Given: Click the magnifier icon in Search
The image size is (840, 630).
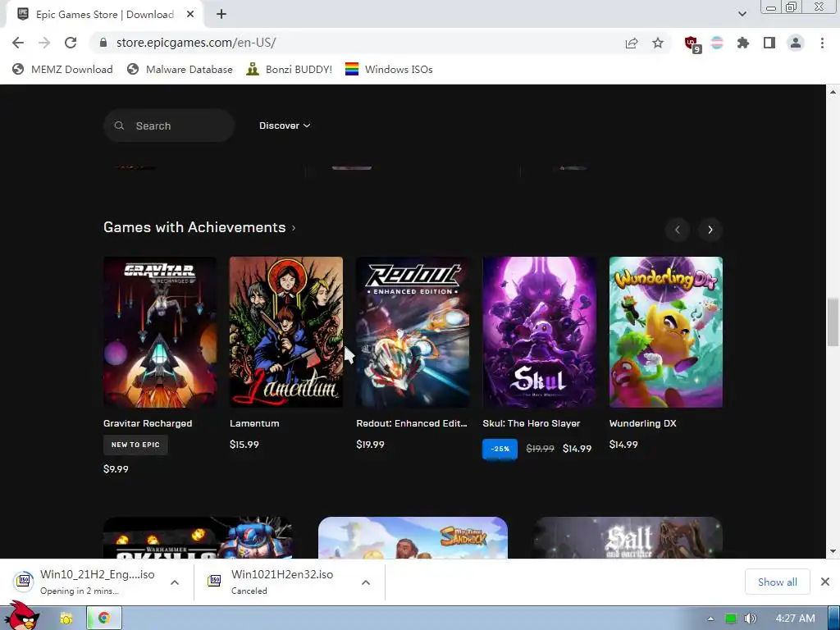Looking at the screenshot, I should [120, 126].
